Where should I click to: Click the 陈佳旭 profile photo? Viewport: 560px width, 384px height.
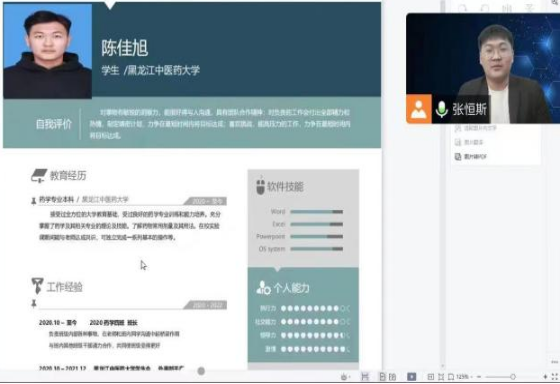pyautogui.click(x=48, y=51)
